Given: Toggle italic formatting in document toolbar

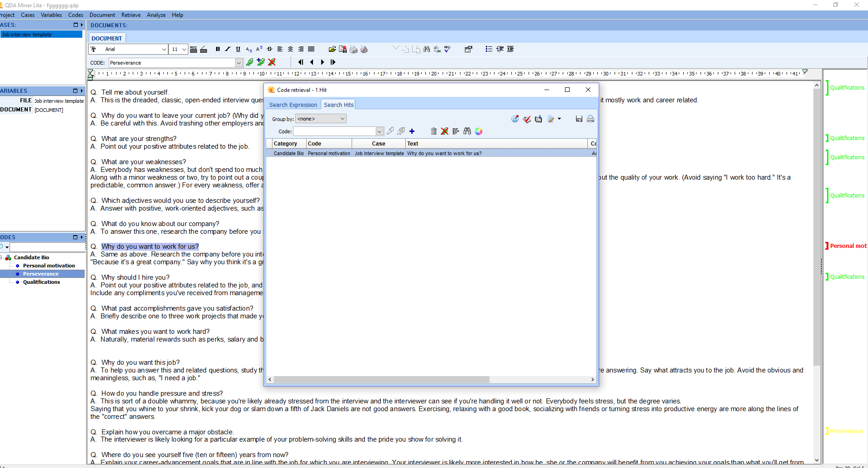Looking at the screenshot, I should [x=227, y=49].
